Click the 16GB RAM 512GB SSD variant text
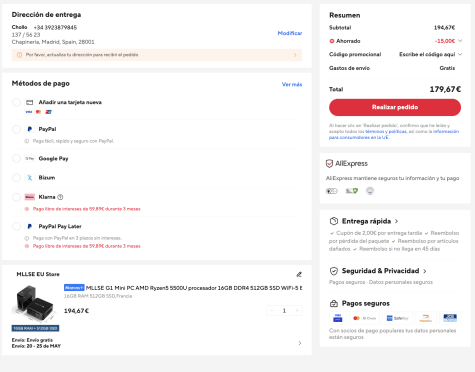The height and width of the screenshot is (372, 475). point(98,296)
